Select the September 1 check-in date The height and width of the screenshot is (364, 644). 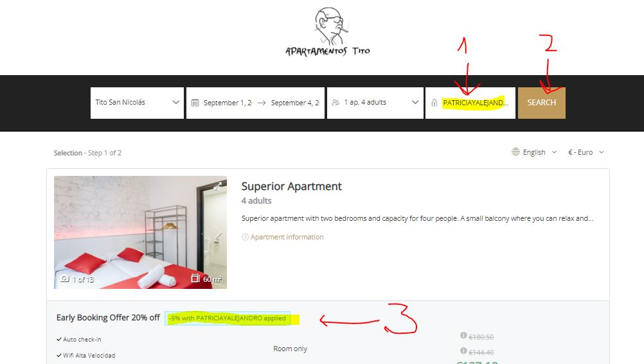(x=228, y=103)
